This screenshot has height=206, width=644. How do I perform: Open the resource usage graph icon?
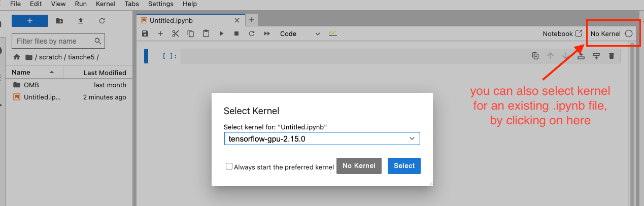[333, 33]
